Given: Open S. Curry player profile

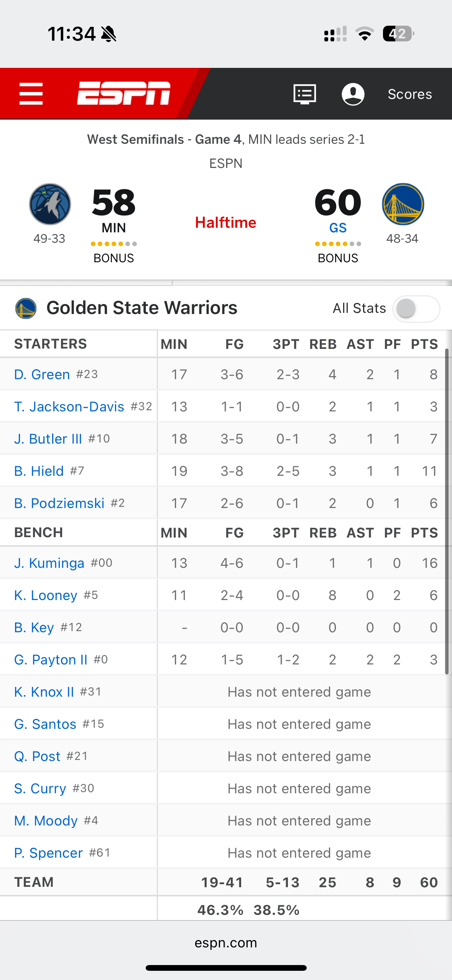Looking at the screenshot, I should point(40,788).
